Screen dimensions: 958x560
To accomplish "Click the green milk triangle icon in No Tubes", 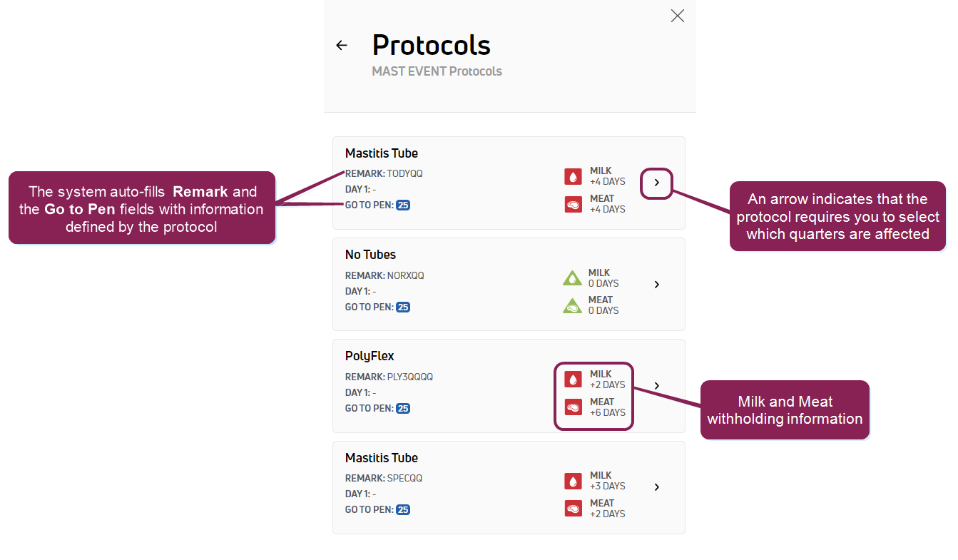I will tap(572, 278).
